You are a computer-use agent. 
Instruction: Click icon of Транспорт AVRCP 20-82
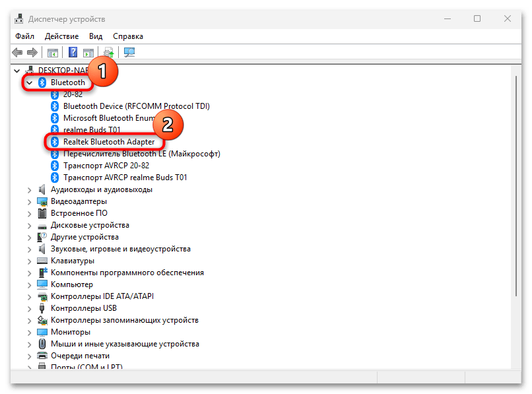[x=55, y=166]
